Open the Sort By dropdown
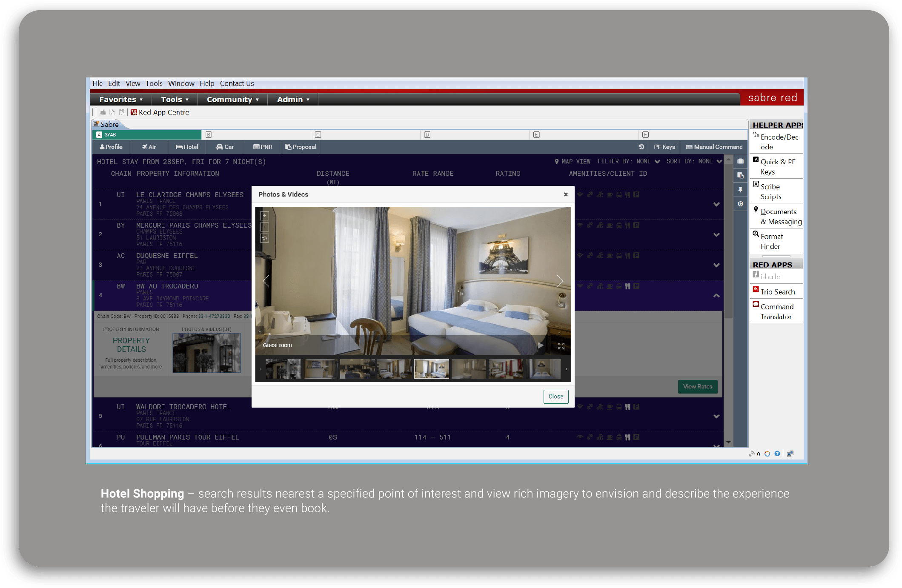The height and width of the screenshot is (588, 902). pos(694,162)
